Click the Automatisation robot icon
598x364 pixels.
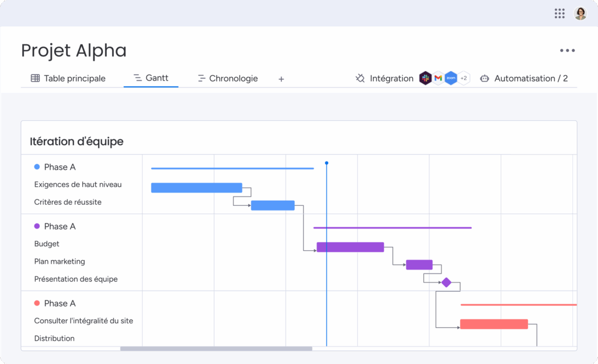[484, 78]
